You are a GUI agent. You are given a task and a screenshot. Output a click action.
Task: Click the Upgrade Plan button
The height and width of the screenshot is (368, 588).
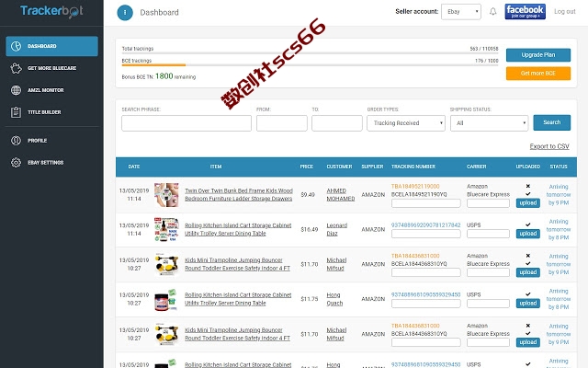click(x=538, y=55)
